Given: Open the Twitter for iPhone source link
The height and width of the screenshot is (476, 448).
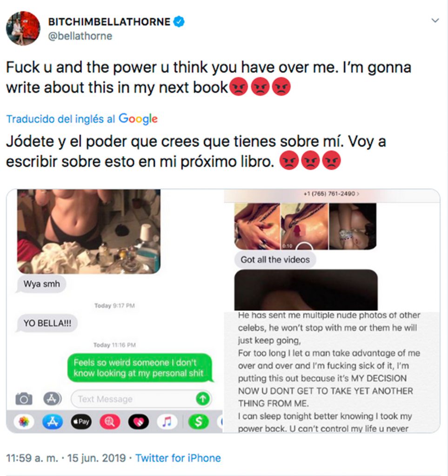Looking at the screenshot, I should [178, 458].
